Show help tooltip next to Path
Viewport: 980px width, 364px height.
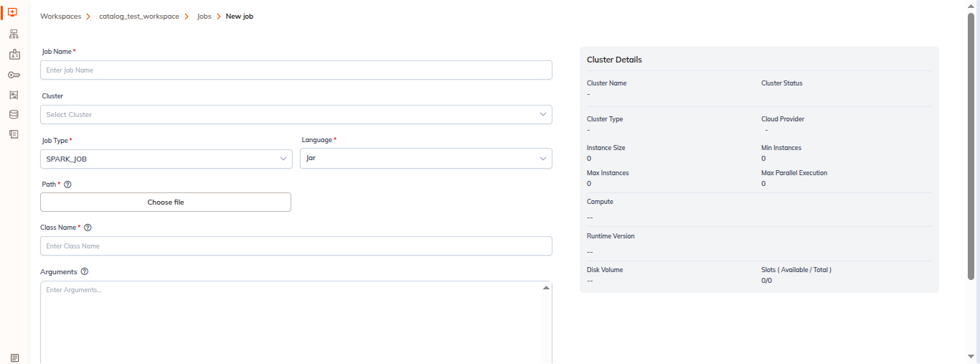pyautogui.click(x=67, y=185)
